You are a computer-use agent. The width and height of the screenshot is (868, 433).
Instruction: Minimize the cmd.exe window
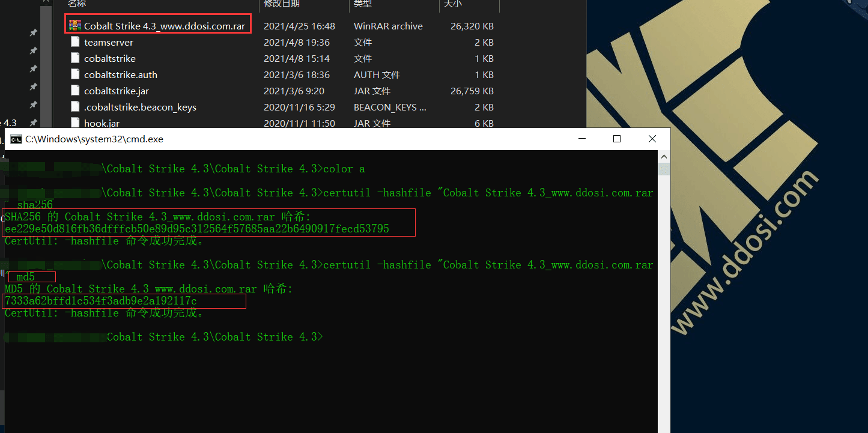pyautogui.click(x=581, y=139)
